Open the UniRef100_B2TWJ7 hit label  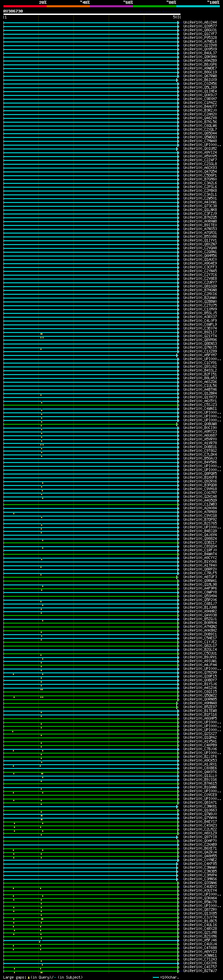click(x=200, y=971)
